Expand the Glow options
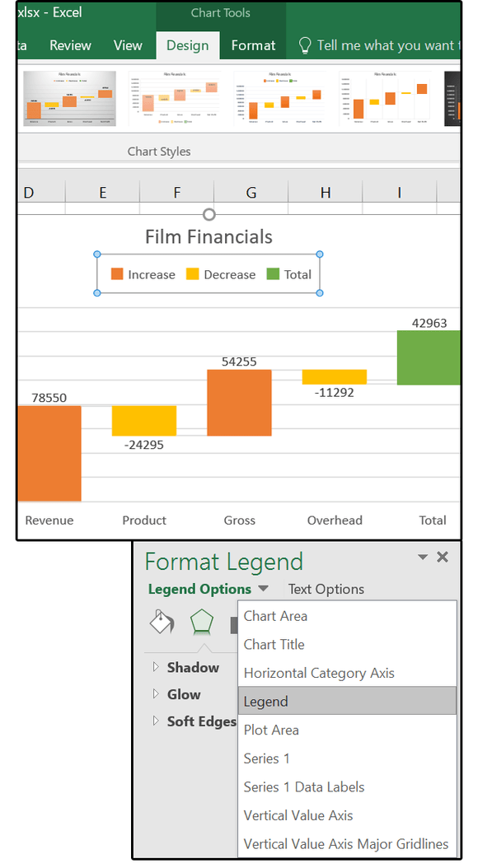478x868 pixels. [183, 694]
